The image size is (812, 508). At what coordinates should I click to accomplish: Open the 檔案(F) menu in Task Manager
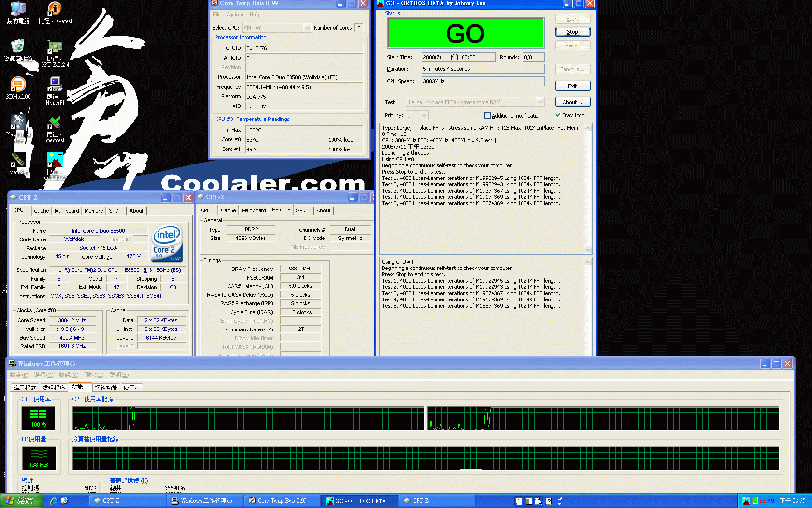click(19, 375)
